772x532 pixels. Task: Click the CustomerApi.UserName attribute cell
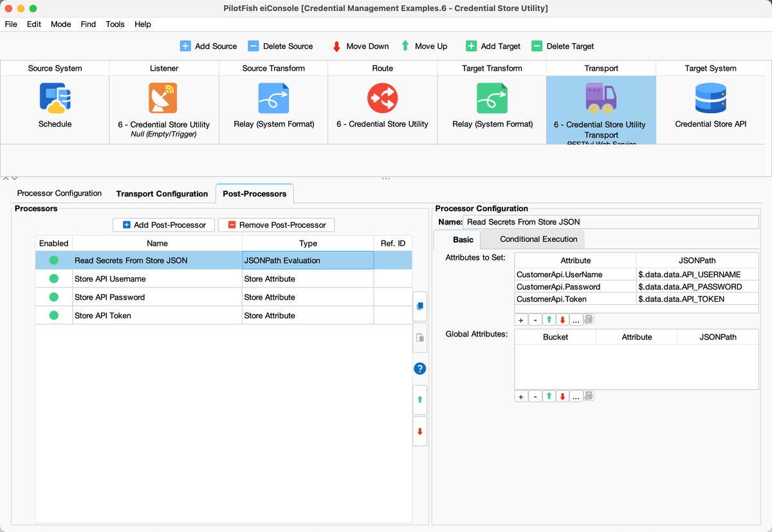pos(575,275)
